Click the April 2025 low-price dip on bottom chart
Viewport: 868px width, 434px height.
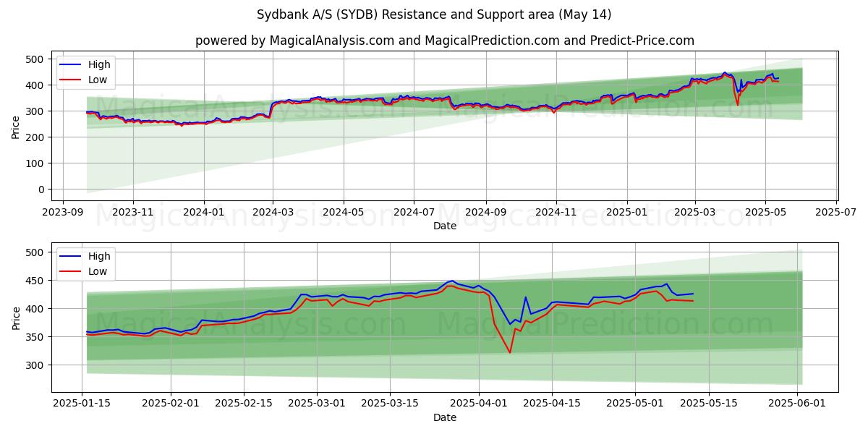coord(510,352)
